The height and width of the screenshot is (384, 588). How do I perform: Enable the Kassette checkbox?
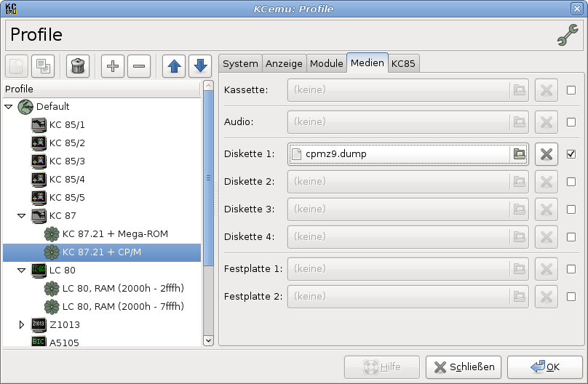coord(571,90)
